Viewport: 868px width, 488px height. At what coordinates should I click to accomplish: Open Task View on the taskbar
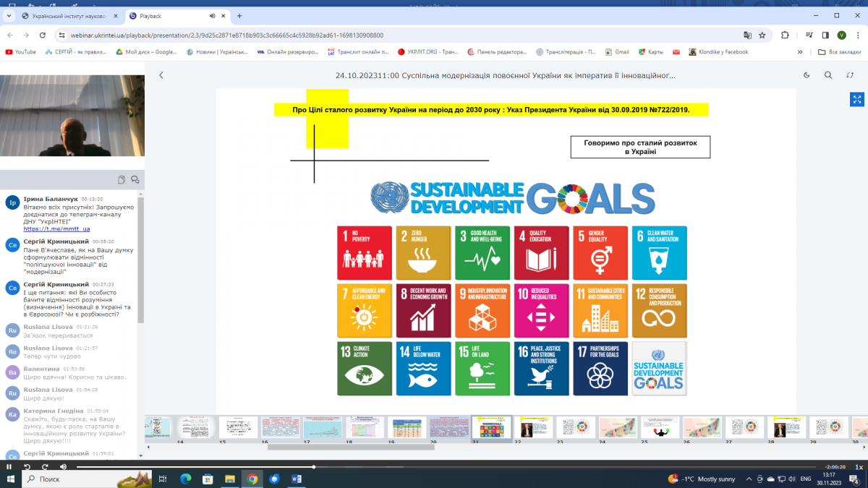(162, 479)
